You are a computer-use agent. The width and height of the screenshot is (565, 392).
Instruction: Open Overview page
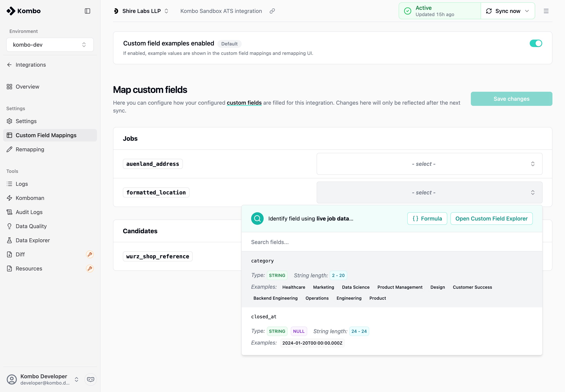click(x=27, y=87)
